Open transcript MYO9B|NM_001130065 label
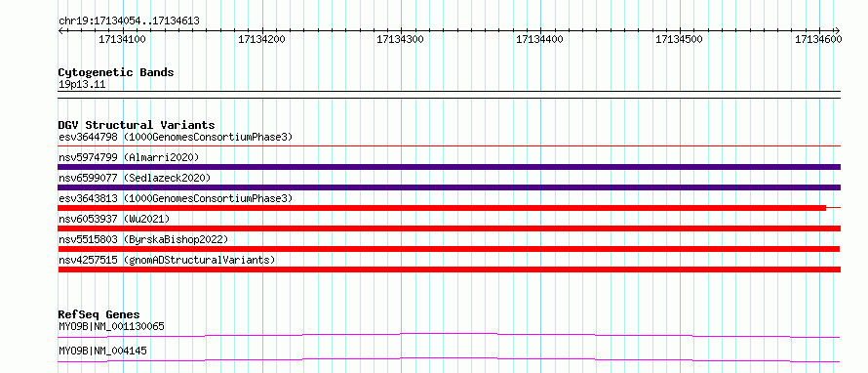 coord(111,326)
